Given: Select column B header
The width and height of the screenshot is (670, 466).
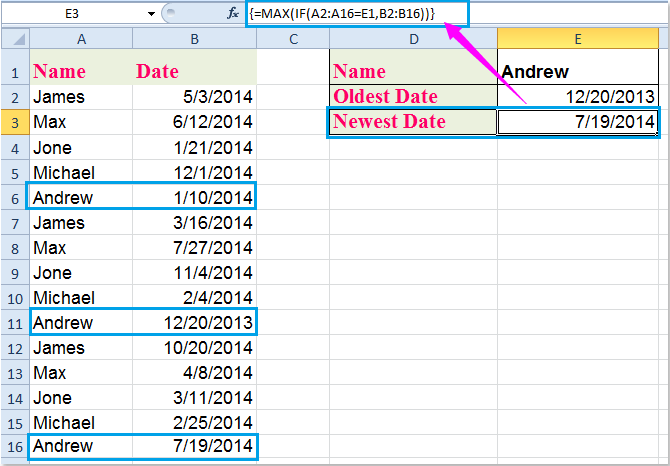Looking at the screenshot, I should click(x=194, y=40).
